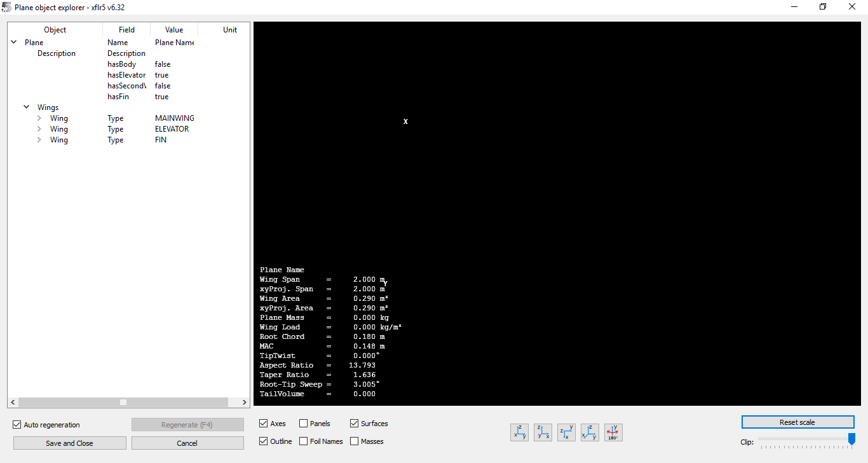The width and height of the screenshot is (868, 463).
Task: Click the tree scrollbar left arrow
Action: 13,402
